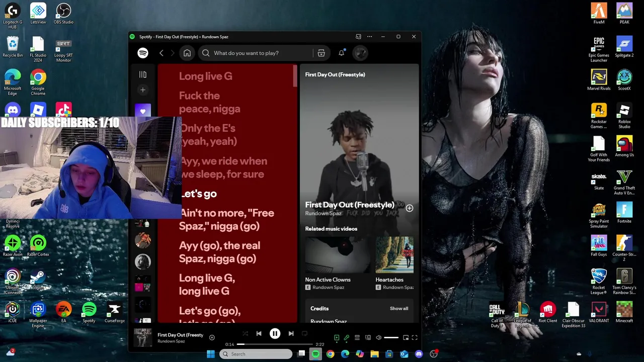Open the three-dots menu in Spotify title bar
This screenshot has width=644, height=362.
click(x=369, y=37)
